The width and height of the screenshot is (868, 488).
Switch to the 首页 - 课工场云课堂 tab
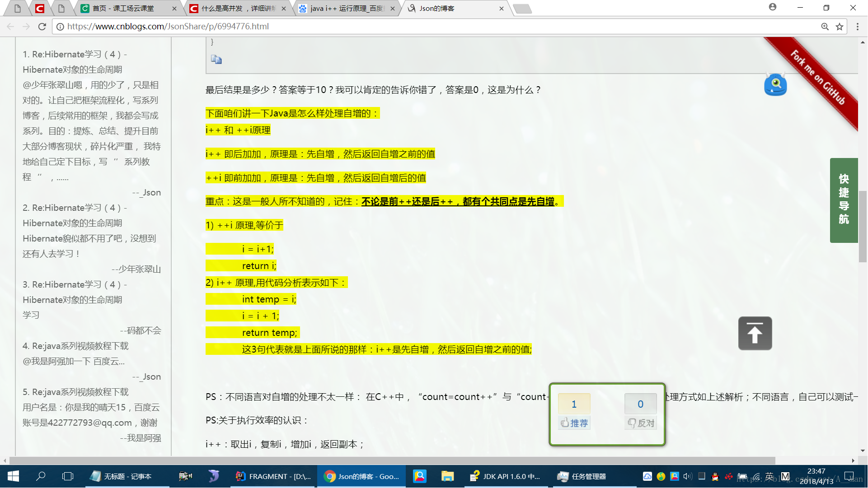tap(123, 9)
